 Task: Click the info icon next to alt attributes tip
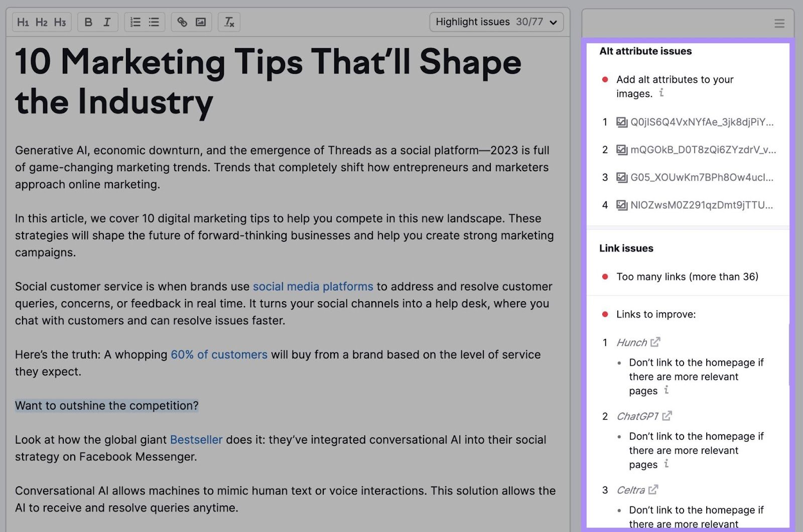[x=662, y=93]
